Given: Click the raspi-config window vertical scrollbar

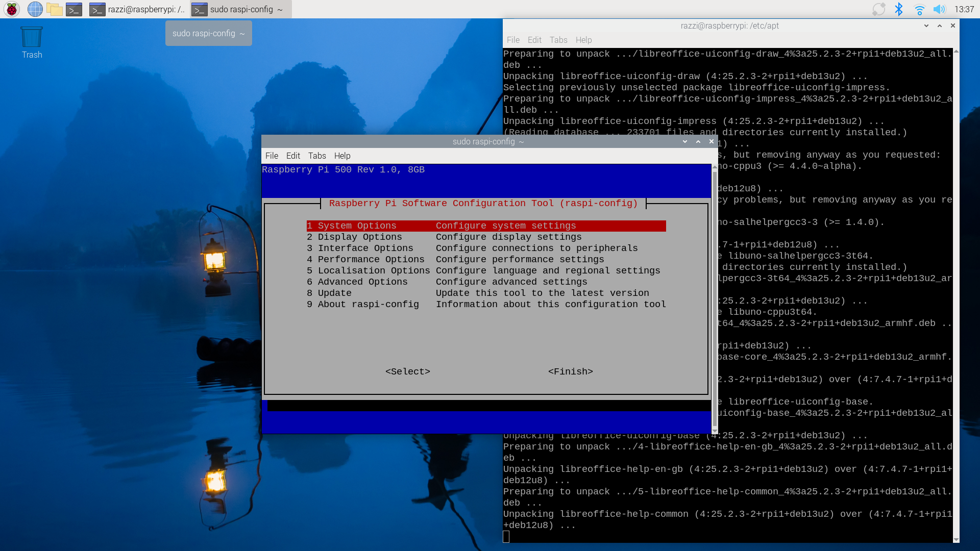Looking at the screenshot, I should tap(715, 299).
